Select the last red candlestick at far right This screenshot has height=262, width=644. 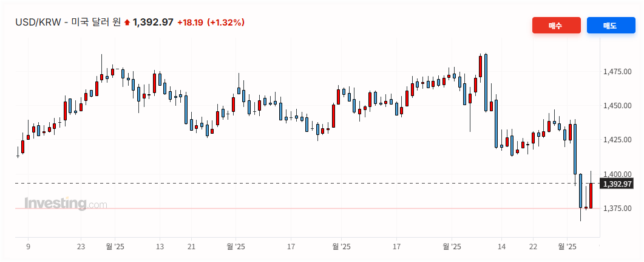(591, 196)
